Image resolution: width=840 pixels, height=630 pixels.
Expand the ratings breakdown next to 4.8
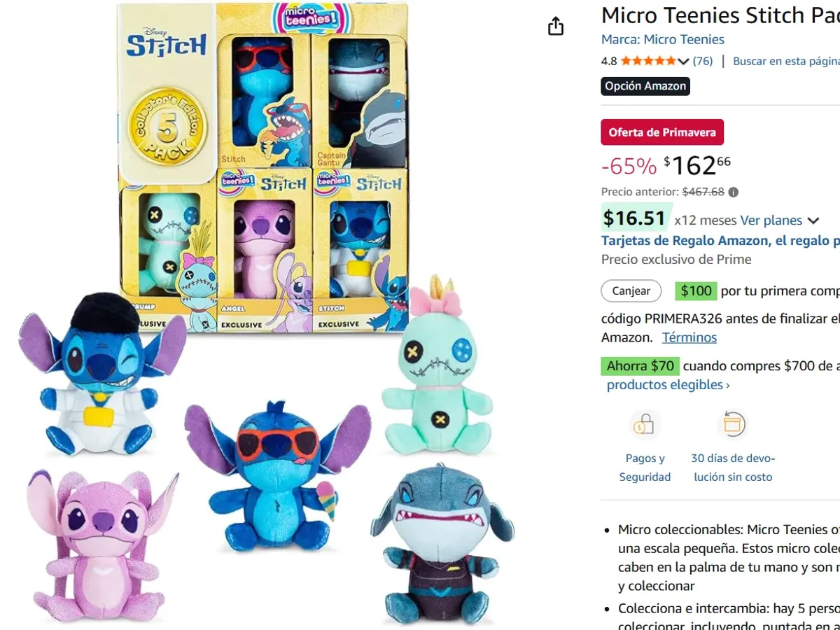[x=682, y=61]
